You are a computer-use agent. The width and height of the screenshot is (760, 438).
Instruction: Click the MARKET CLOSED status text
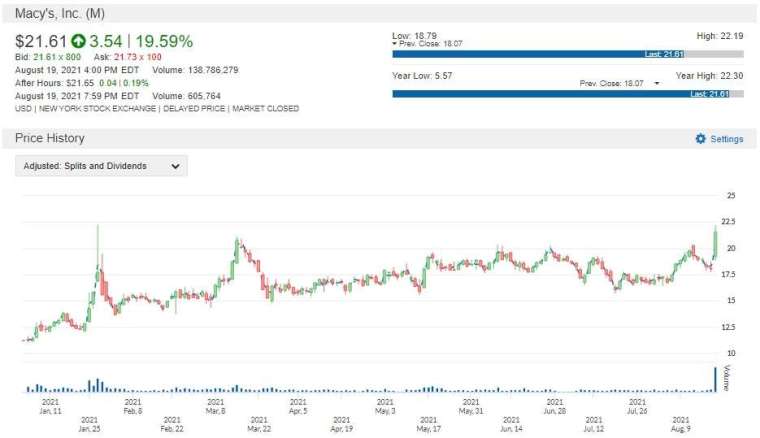[x=266, y=109]
